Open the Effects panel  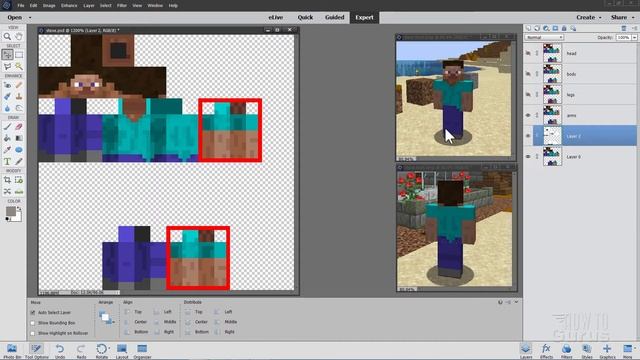[x=546, y=351]
